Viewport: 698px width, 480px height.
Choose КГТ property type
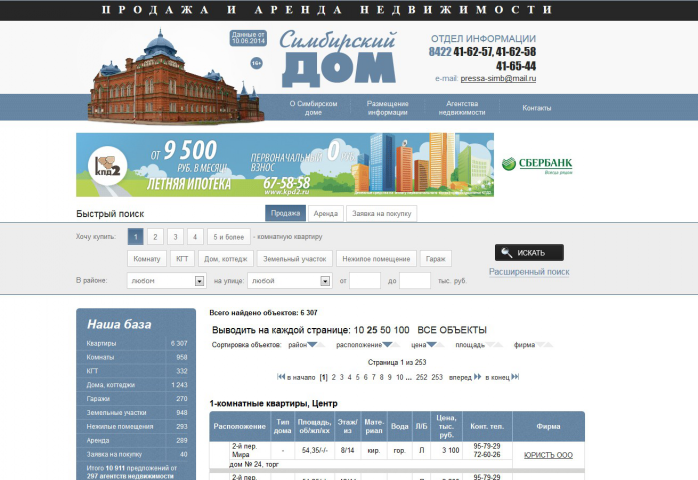click(182, 259)
